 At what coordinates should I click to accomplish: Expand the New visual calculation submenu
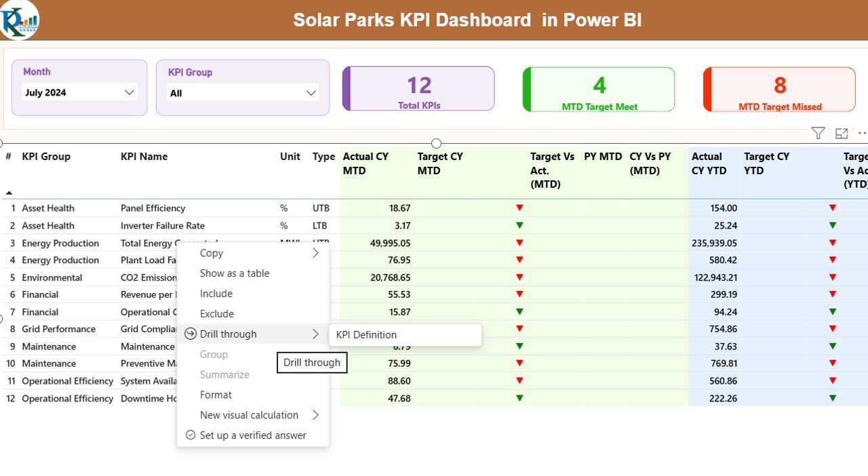315,415
